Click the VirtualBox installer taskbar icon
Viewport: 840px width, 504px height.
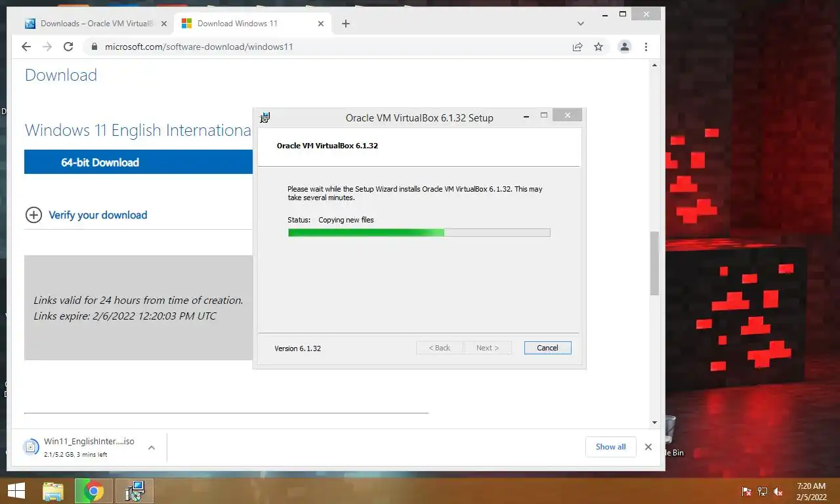[135, 491]
